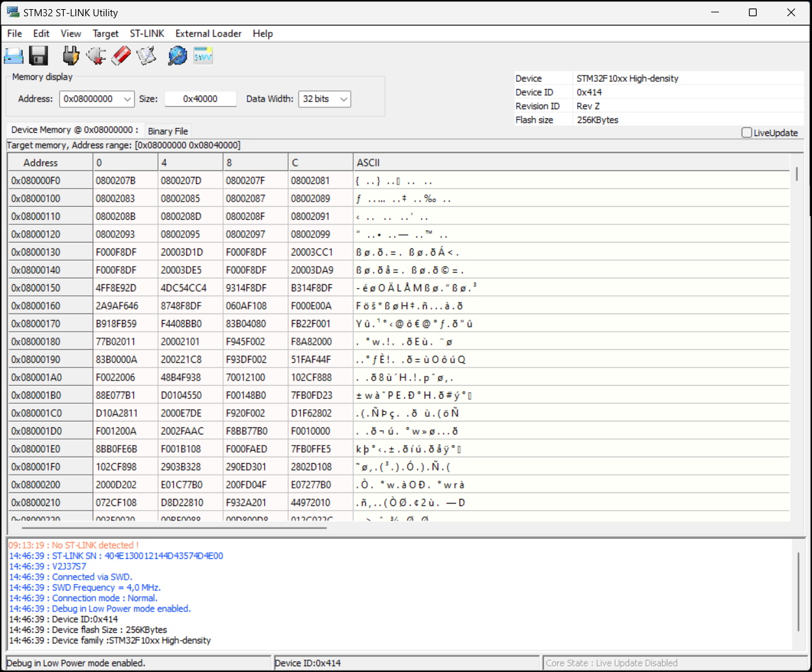812x672 pixels.
Task: Click Device value 'STM32F10xx High-density' in info panel
Action: [627, 78]
